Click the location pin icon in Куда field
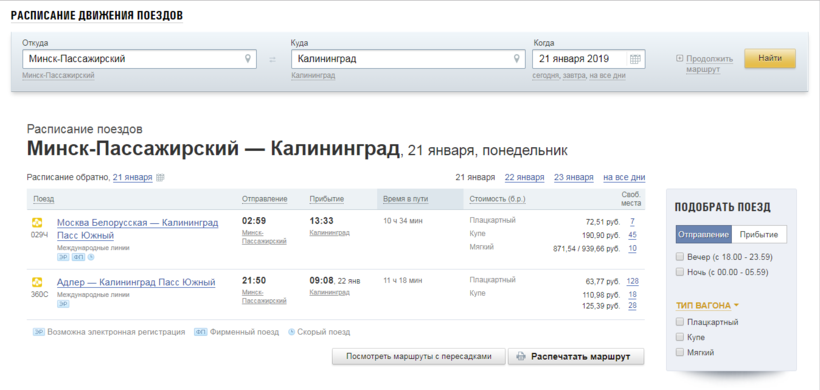 517,59
